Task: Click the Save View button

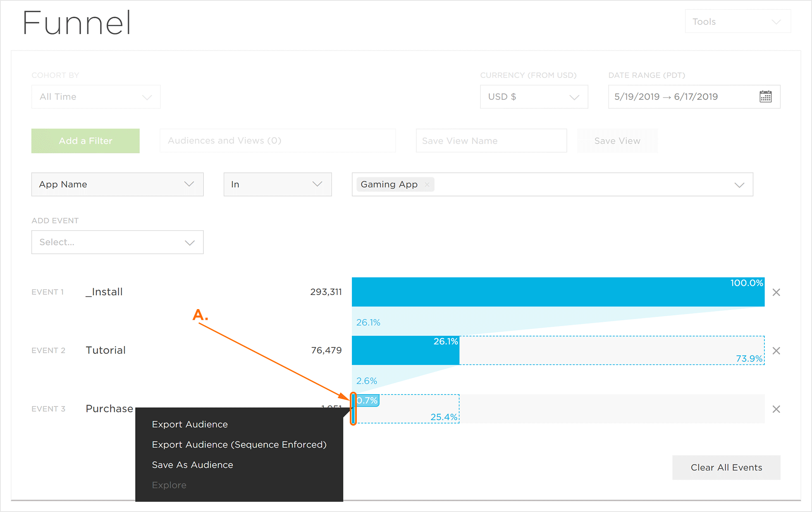Action: click(617, 141)
